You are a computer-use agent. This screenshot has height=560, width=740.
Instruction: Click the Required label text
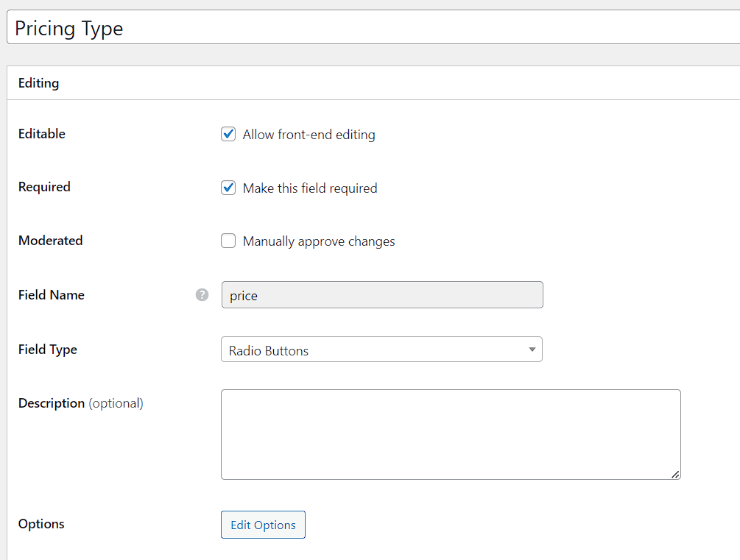pyautogui.click(x=44, y=187)
